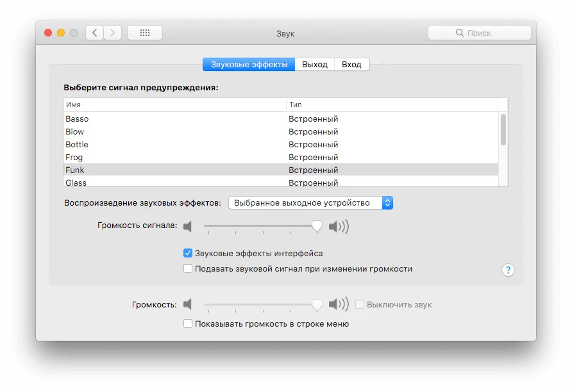Screen dimensions: 572x392
Task: Enable Подавать звуковой сигнал при изменении громкости
Action: [188, 268]
